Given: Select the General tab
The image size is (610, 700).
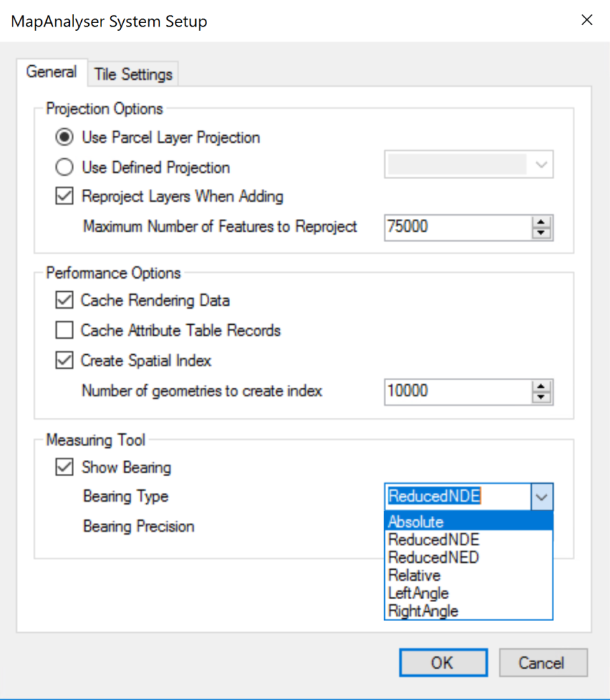Looking at the screenshot, I should [x=51, y=72].
